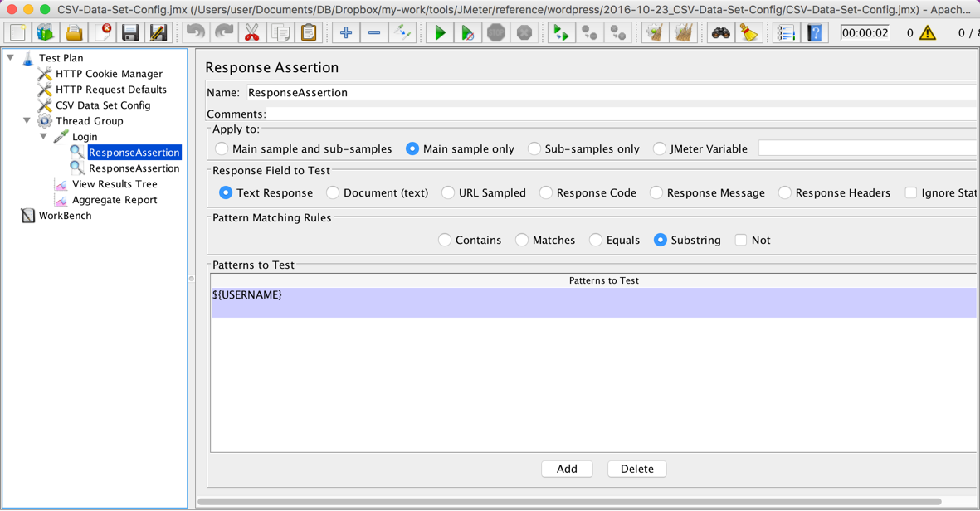
Task: Click the Paste clipboard icon
Action: 309,33
